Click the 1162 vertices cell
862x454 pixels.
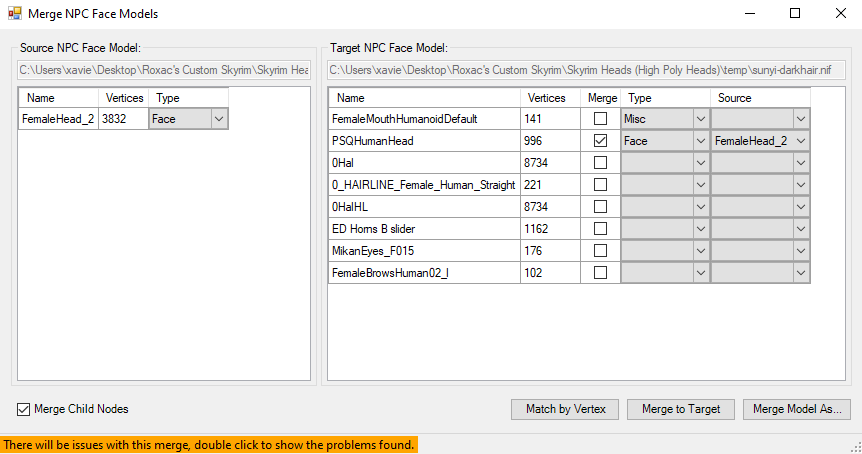[550, 229]
